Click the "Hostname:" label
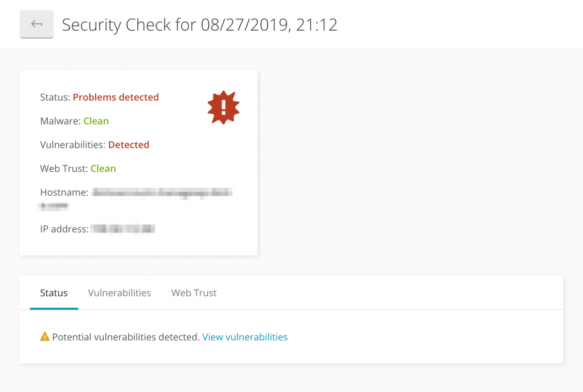 pyautogui.click(x=64, y=193)
